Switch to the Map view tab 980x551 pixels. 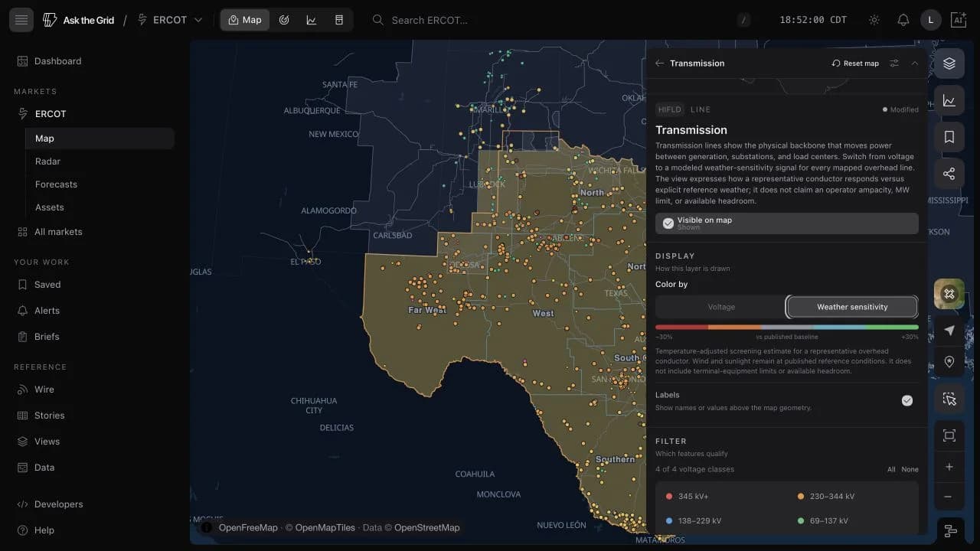(245, 20)
